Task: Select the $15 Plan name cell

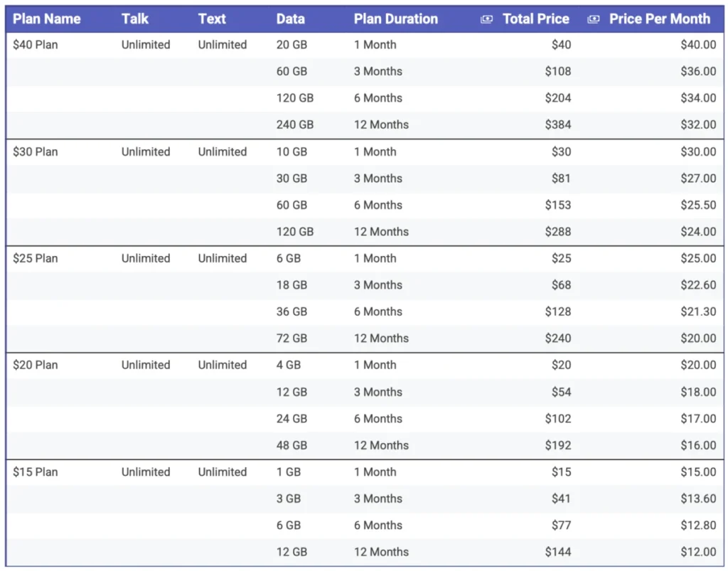Action: pyautogui.click(x=36, y=472)
